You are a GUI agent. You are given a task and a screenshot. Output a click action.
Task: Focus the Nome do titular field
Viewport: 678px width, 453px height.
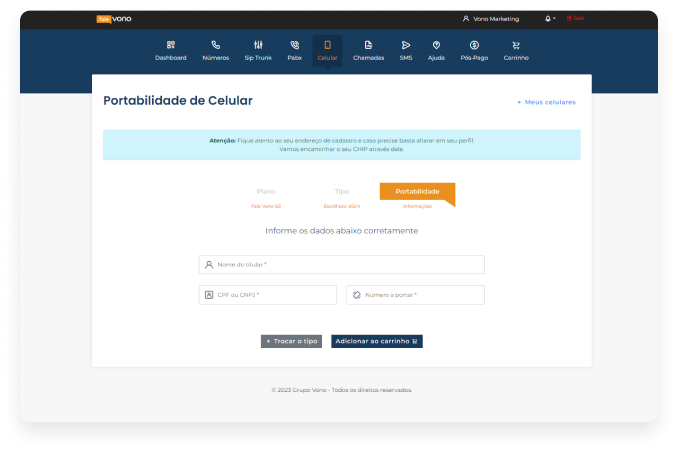pyautogui.click(x=342, y=265)
